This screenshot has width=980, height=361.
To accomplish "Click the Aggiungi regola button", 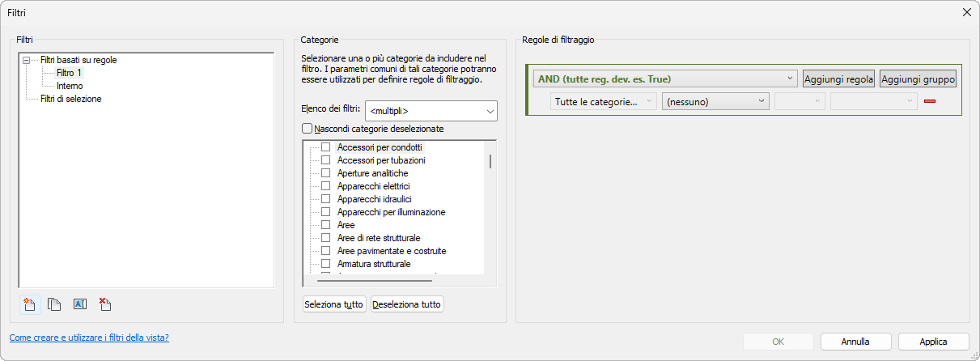I will (838, 79).
